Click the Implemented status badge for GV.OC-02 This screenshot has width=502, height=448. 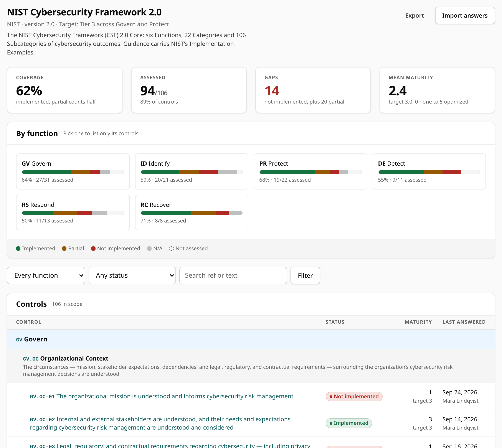click(x=349, y=423)
